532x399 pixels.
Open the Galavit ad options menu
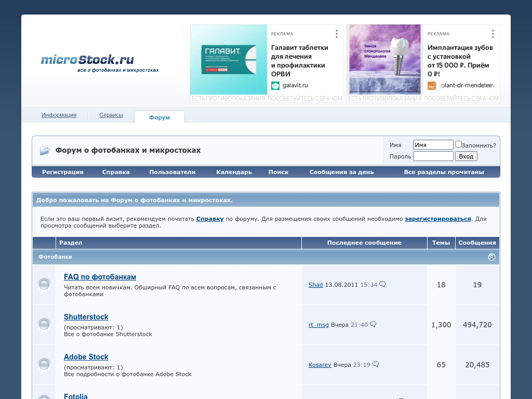[337, 34]
